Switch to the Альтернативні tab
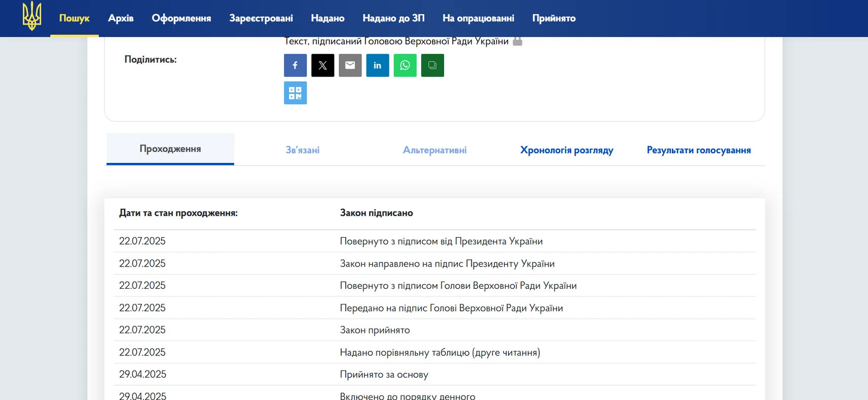The image size is (868, 400). [x=435, y=150]
